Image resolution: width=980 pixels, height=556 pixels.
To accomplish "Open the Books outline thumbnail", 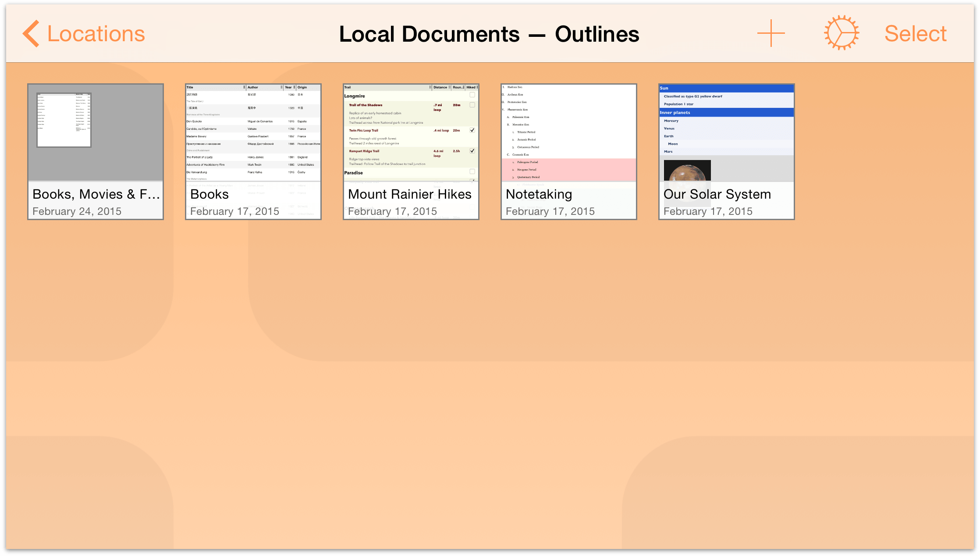I will 253,152.
